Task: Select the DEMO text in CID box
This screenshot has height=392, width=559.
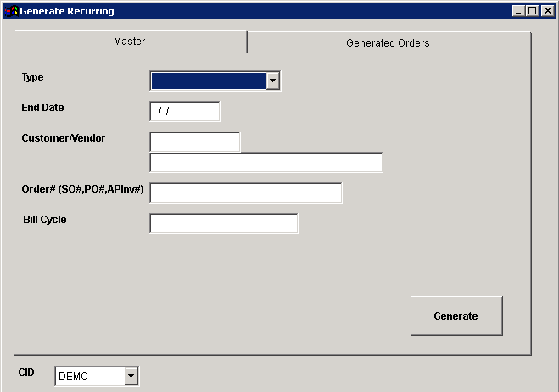Action: point(74,377)
